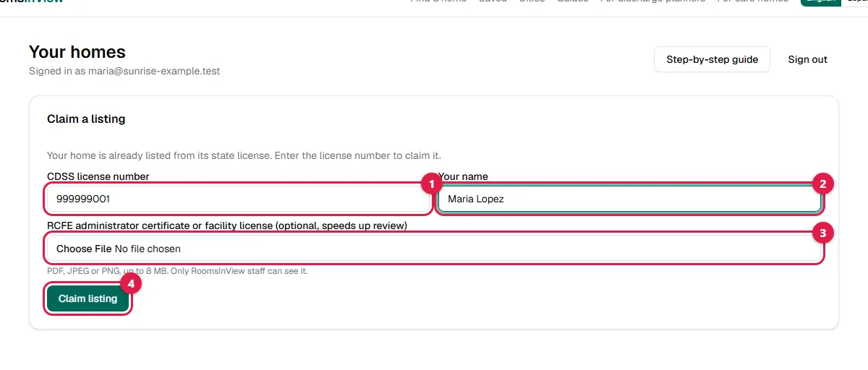Focus the Your name text field
The height and width of the screenshot is (370, 868).
click(629, 199)
